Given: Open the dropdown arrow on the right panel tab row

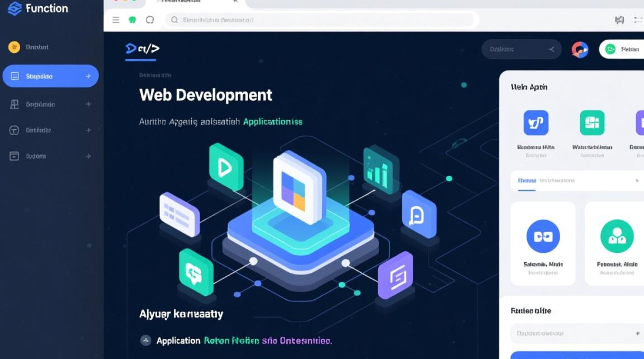Looking at the screenshot, I should point(637,181).
